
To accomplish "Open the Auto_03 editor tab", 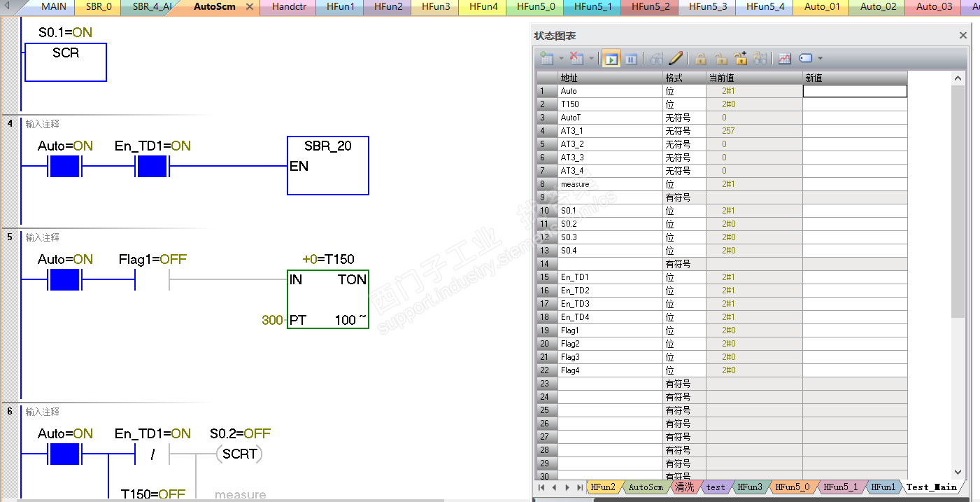I will tap(934, 6).
